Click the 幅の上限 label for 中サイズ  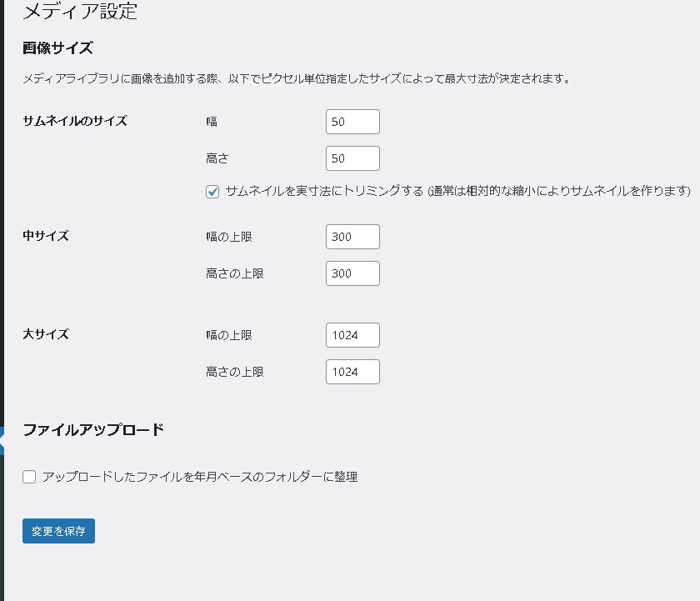pyautogui.click(x=229, y=237)
